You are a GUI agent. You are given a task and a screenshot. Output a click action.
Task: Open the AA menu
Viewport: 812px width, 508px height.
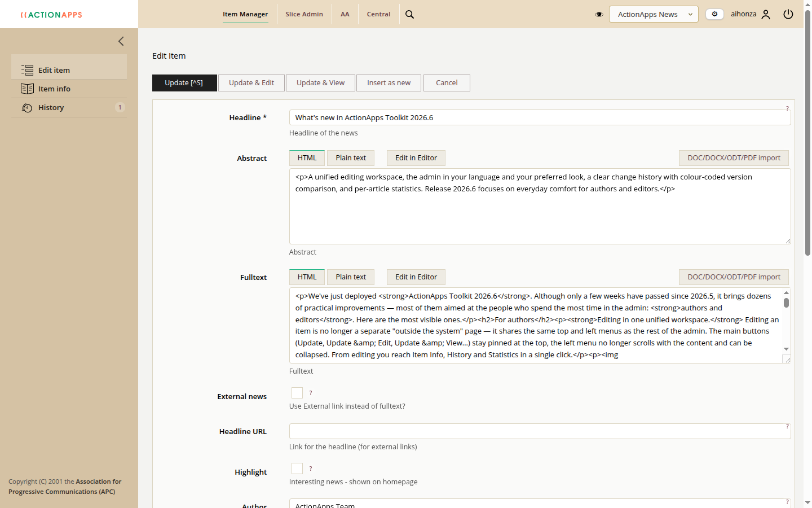[x=345, y=14]
